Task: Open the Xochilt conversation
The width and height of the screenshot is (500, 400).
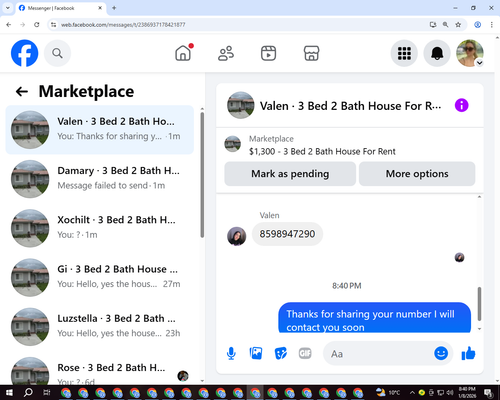Action: coord(100,228)
